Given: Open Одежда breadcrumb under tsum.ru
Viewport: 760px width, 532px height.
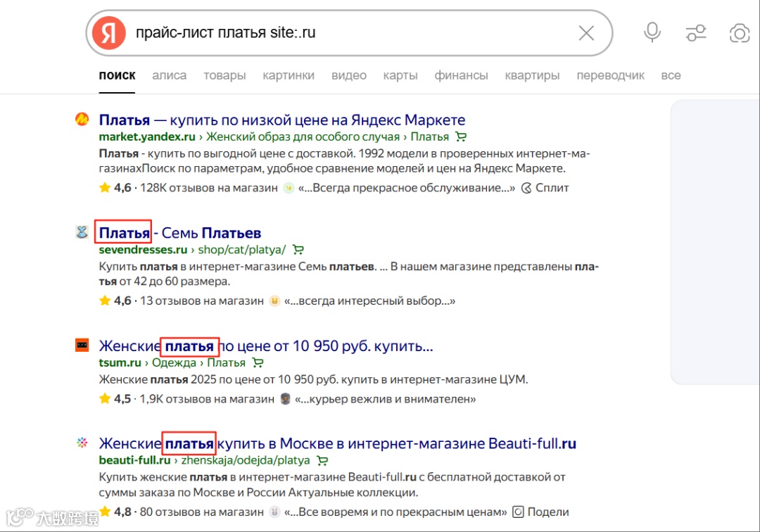Looking at the screenshot, I should 174,363.
